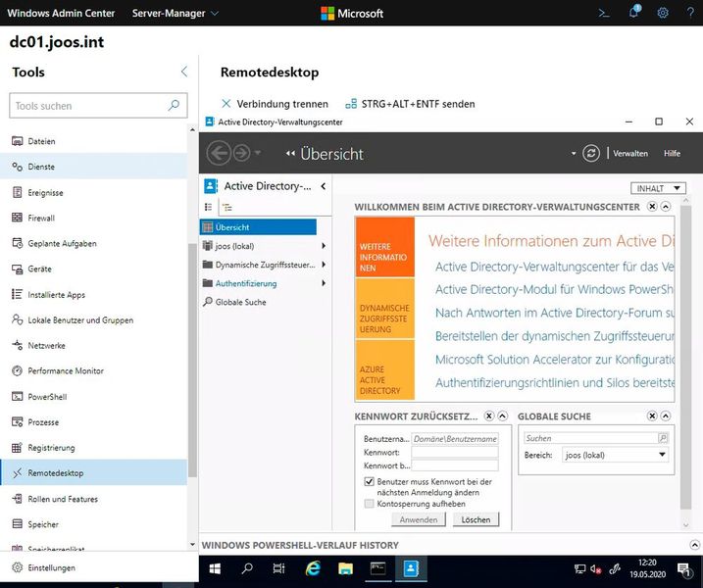This screenshot has height=588, width=703.
Task: Select the Weitere Informationen tile
Action: [x=384, y=247]
